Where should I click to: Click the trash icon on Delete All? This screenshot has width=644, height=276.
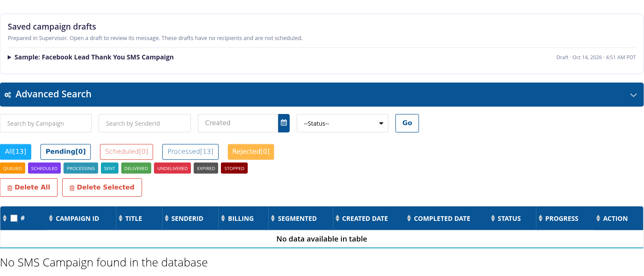click(10, 188)
